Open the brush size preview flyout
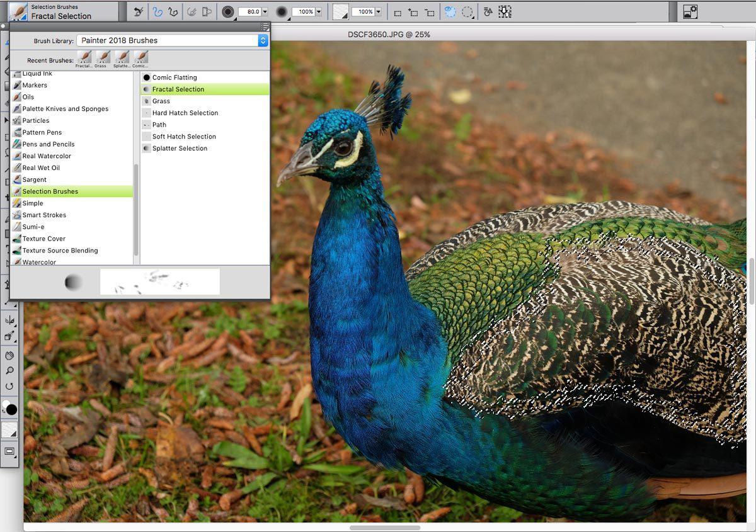 click(x=228, y=11)
